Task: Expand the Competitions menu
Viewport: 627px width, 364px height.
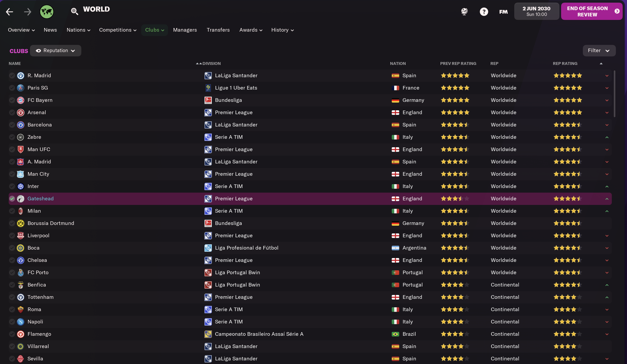Action: pos(118,30)
